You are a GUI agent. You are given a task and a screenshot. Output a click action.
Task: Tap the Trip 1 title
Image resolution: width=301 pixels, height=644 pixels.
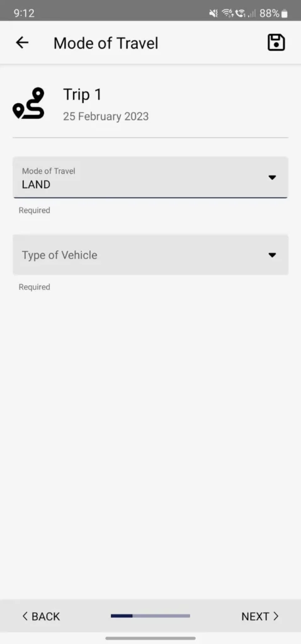point(82,95)
